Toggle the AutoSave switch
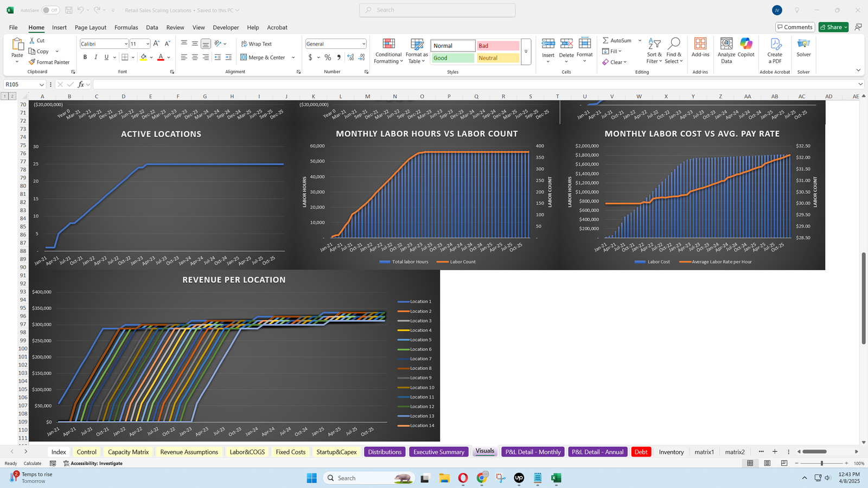The height and width of the screenshot is (488, 868). pos(50,10)
